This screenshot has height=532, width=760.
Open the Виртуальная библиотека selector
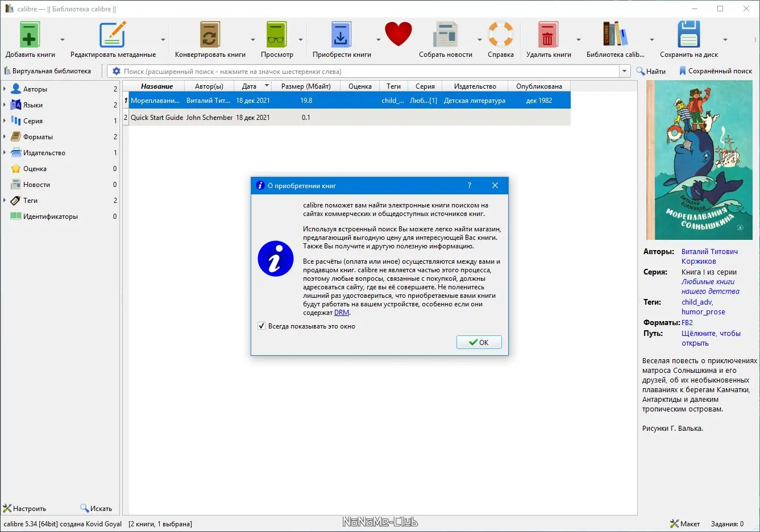47,71
